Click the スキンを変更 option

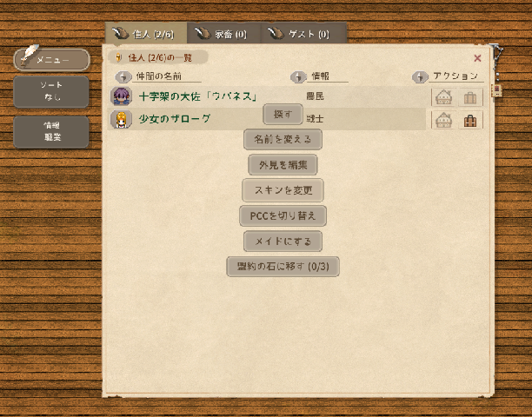tap(283, 189)
